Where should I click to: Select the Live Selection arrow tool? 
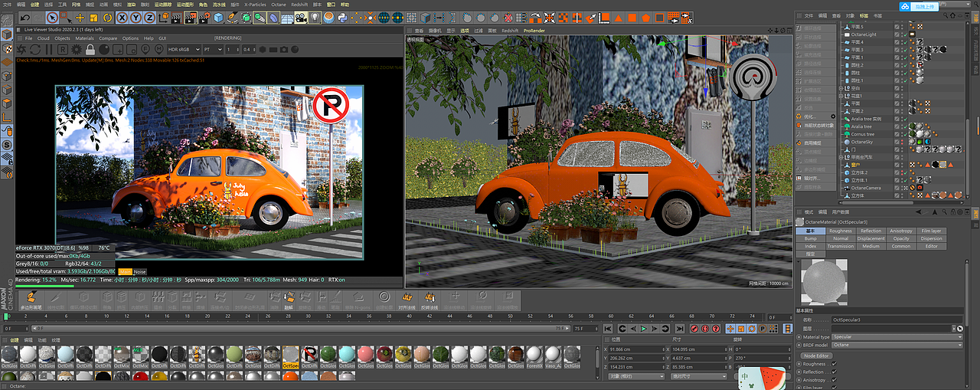coord(52,17)
